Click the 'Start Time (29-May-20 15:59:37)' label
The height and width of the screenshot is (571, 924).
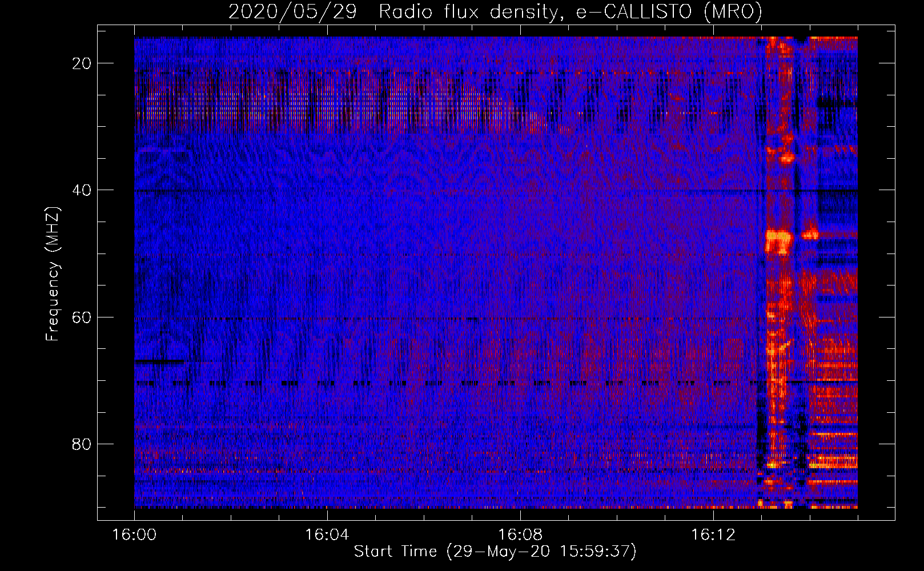pyautogui.click(x=495, y=552)
